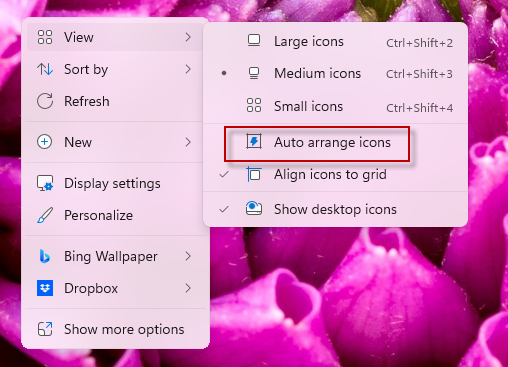Open Display settings
508x367 pixels.
pyautogui.click(x=114, y=183)
